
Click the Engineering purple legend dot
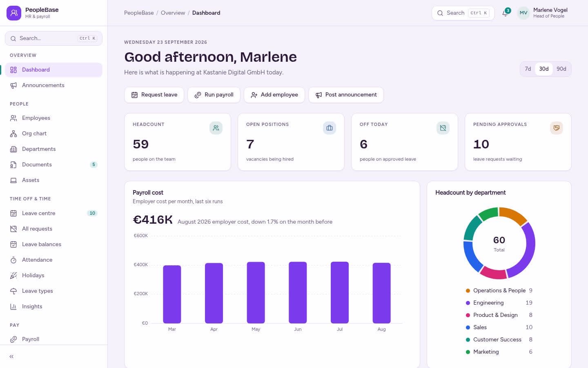468,303
